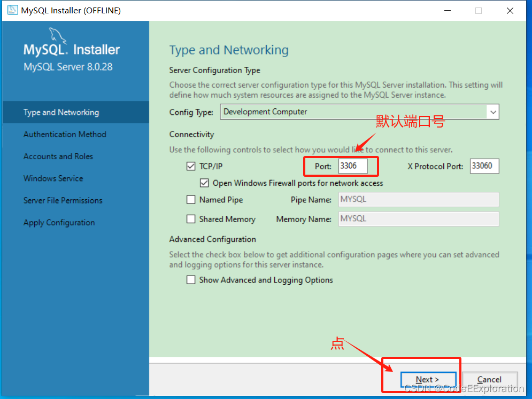
Task: Click the MySQL dolphin logo
Action: (x=58, y=35)
